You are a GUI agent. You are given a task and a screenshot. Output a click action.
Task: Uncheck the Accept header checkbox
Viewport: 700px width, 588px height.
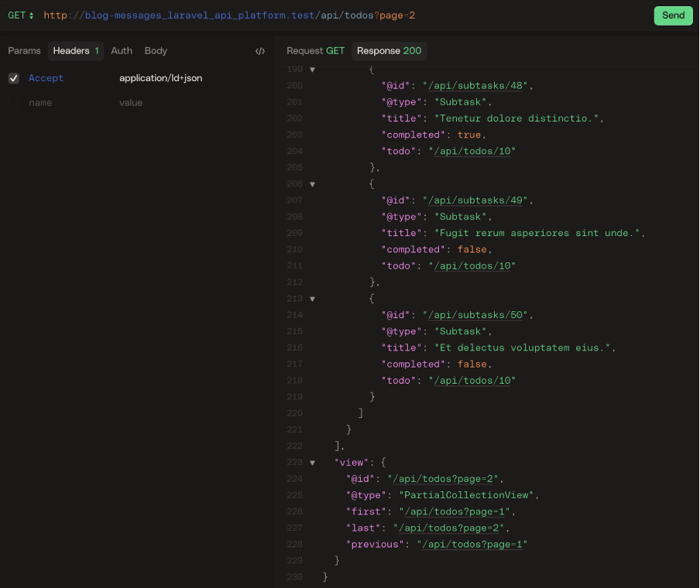pos(14,78)
